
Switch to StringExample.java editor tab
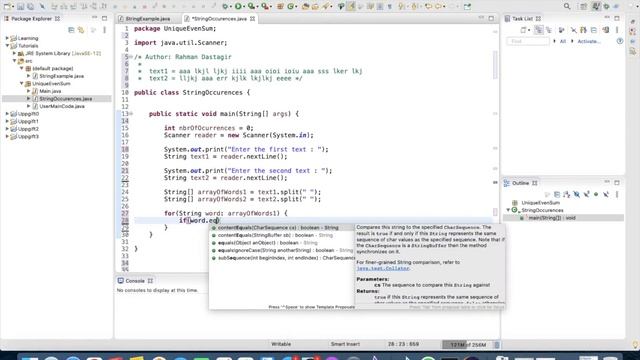[148, 19]
